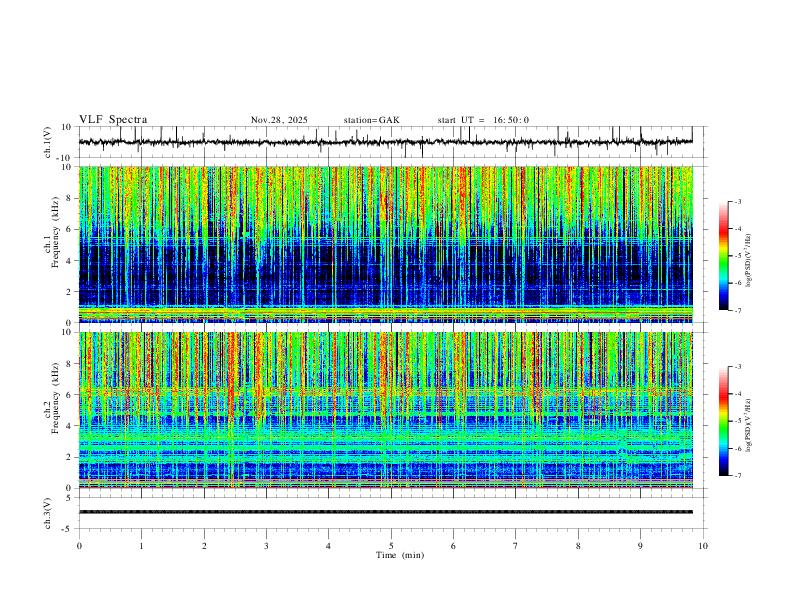Click the '-5' label on ch.1 colorbar
Screen dimensions: 792x612
(x=737, y=256)
